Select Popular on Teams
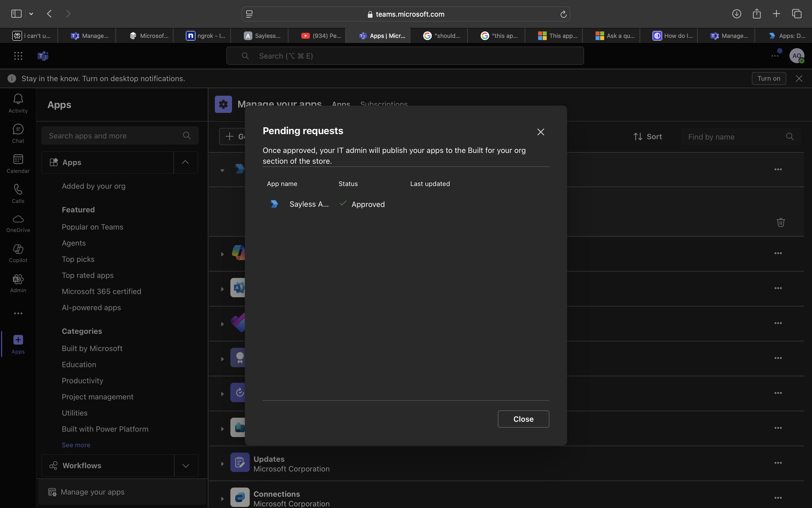This screenshot has width=812, height=508. click(92, 227)
